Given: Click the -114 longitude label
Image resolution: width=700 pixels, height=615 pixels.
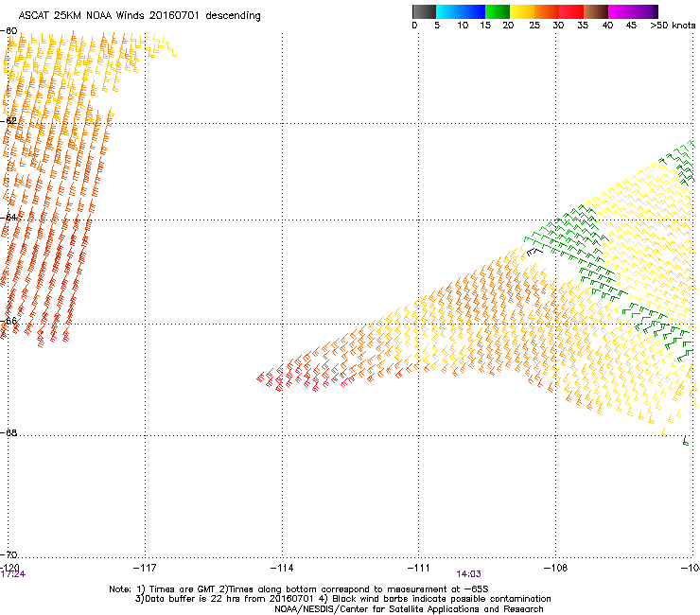Looking at the screenshot, I should point(282,568).
